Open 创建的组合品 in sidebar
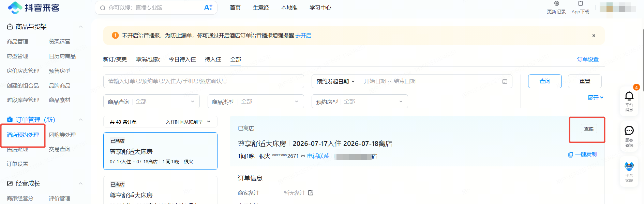Screen dimensions: 644x204 click(23, 86)
